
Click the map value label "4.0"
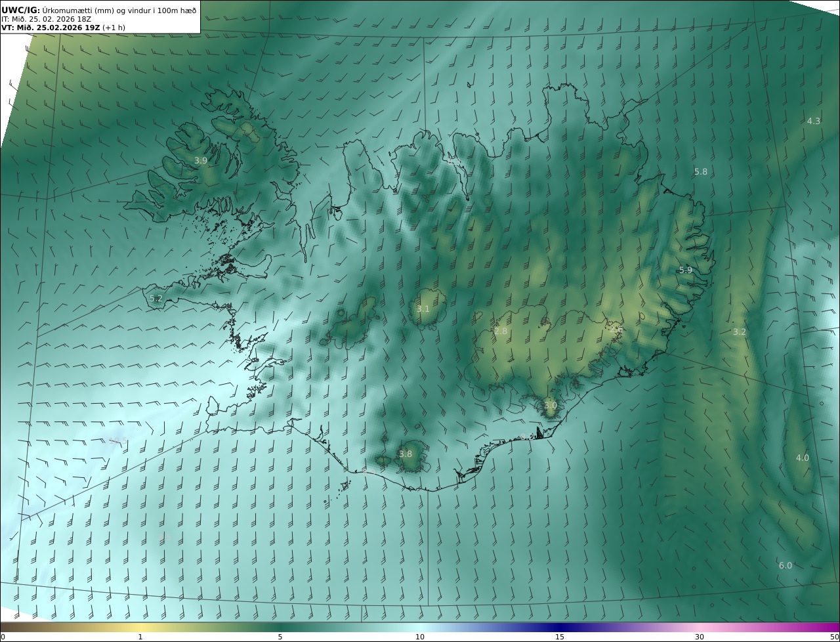[803, 458]
